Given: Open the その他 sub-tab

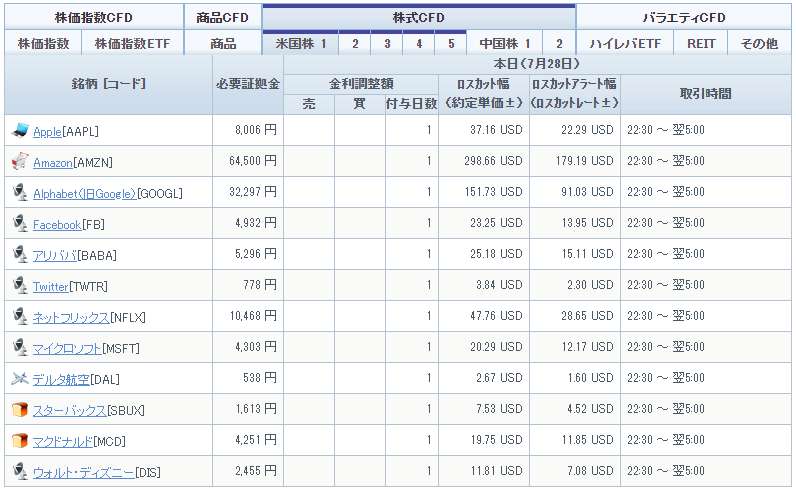Looking at the screenshot, I should coord(759,43).
